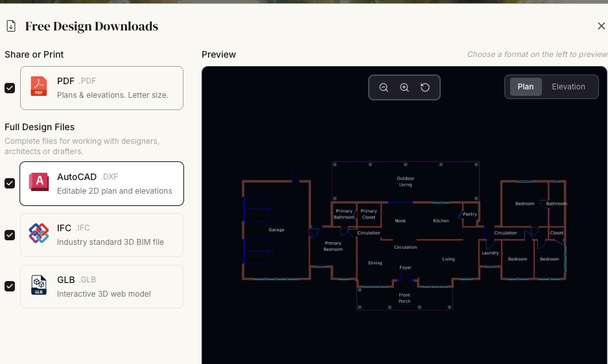Select the AutoCAD editable 2D plan card
The width and height of the screenshot is (608, 364).
click(102, 183)
